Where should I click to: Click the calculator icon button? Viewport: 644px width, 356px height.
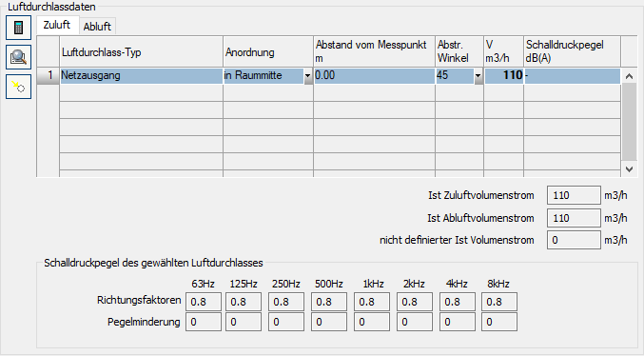pyautogui.click(x=18, y=28)
